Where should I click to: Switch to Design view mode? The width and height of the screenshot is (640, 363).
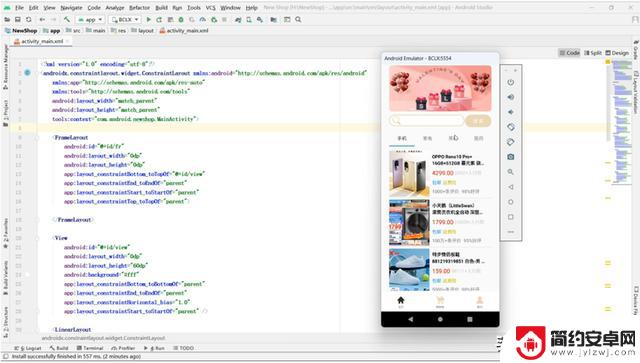coord(617,53)
